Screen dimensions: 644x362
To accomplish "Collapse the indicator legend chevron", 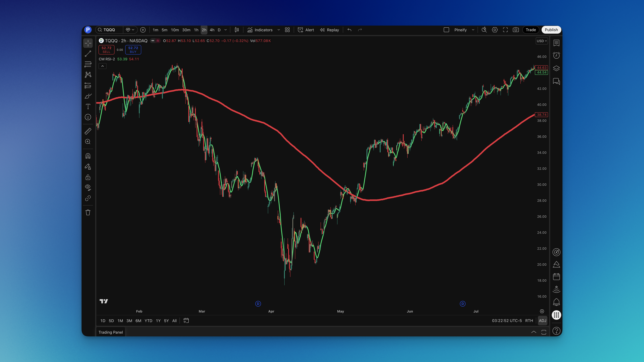I will (103, 66).
